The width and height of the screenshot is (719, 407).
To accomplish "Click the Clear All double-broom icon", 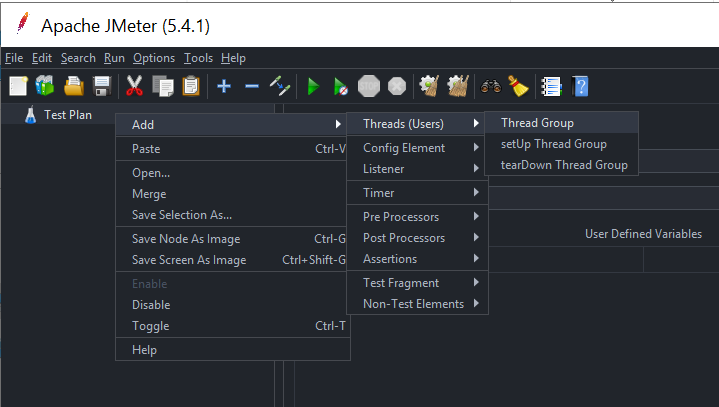I will tap(458, 86).
